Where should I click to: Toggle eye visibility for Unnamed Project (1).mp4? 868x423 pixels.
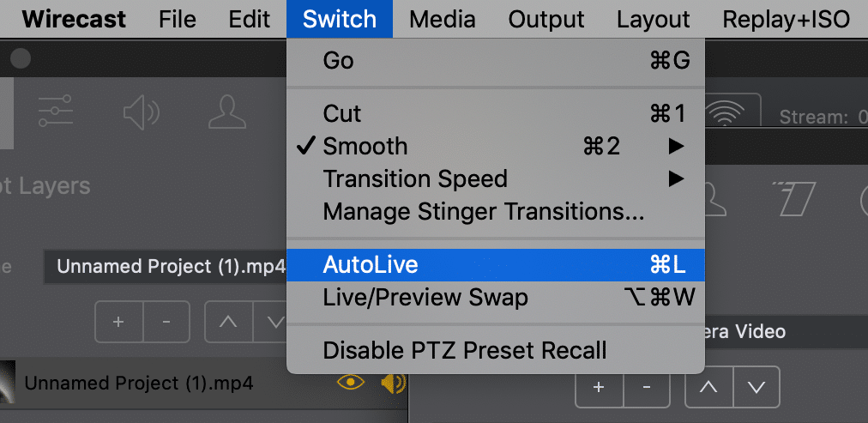[351, 382]
